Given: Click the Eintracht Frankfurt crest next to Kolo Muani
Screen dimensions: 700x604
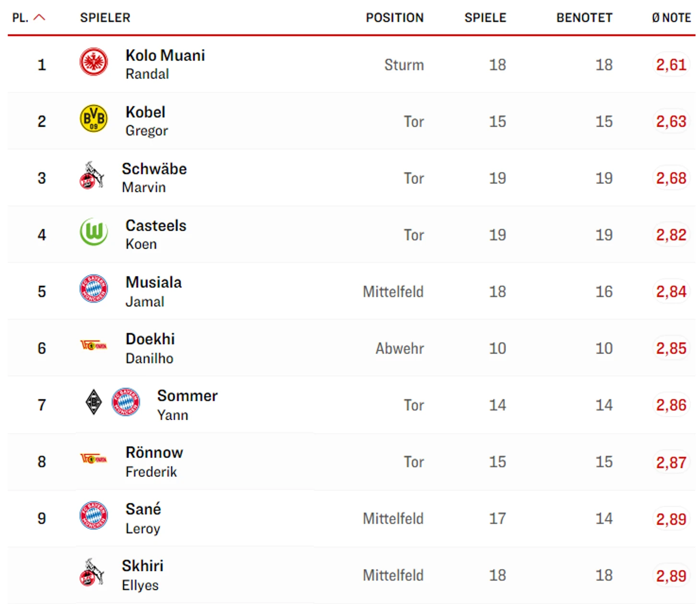Looking at the screenshot, I should [x=93, y=62].
